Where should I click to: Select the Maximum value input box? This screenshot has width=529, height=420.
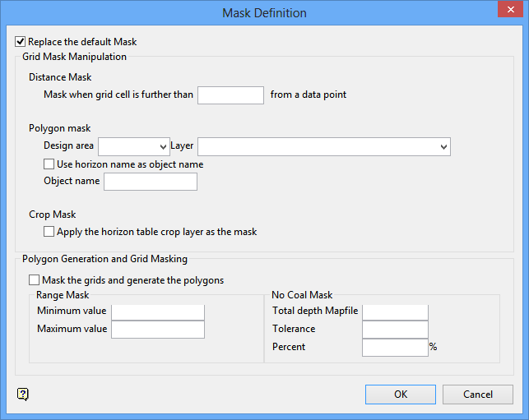[157, 329]
